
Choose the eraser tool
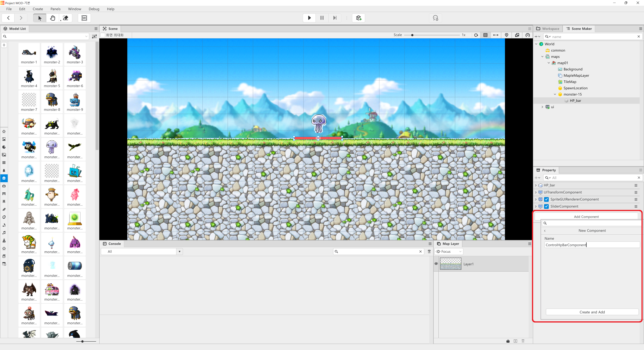tap(66, 18)
